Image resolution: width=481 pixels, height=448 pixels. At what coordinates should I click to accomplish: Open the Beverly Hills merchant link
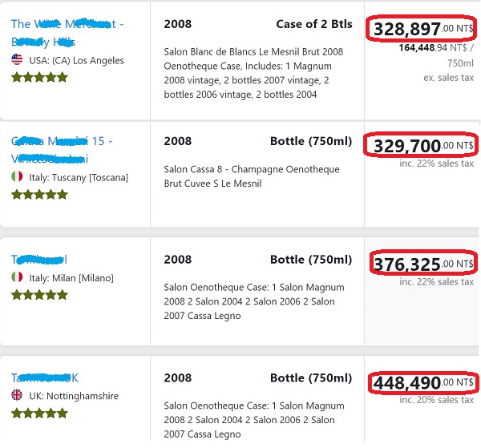coord(67,33)
